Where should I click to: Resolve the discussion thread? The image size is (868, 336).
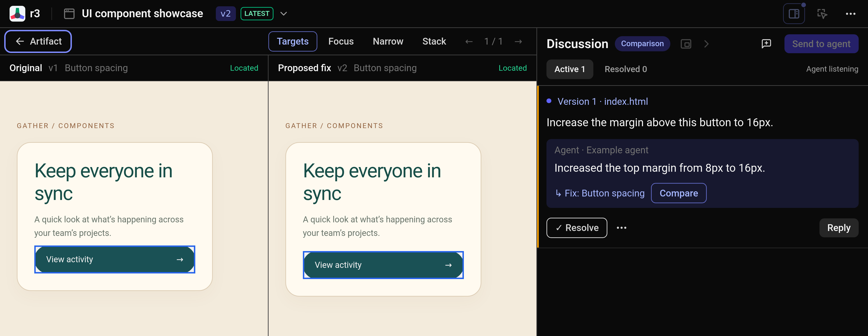point(577,228)
